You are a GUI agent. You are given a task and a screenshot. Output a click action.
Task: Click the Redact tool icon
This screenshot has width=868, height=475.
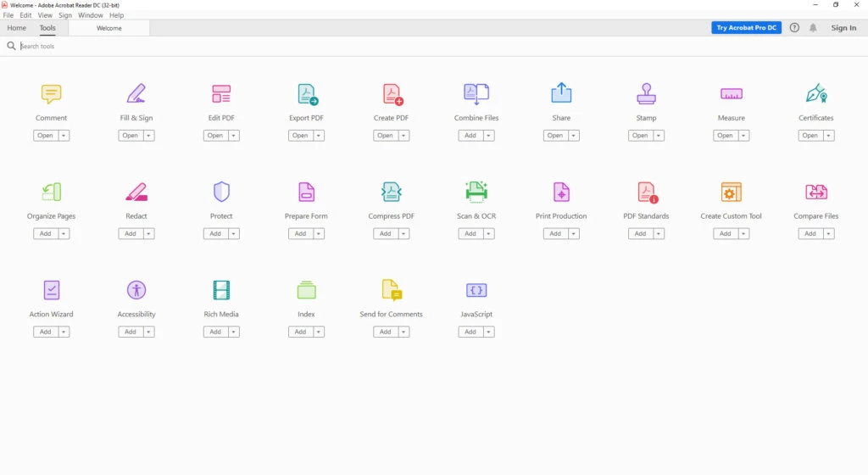click(136, 192)
